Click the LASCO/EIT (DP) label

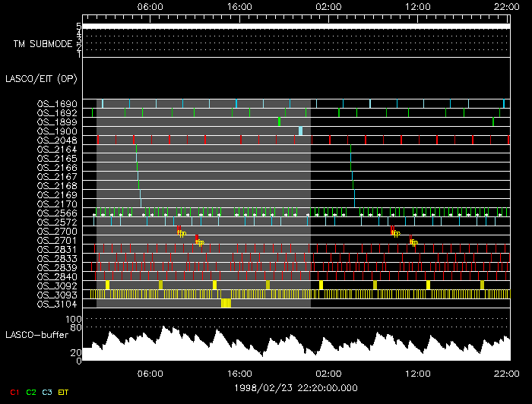37,78
